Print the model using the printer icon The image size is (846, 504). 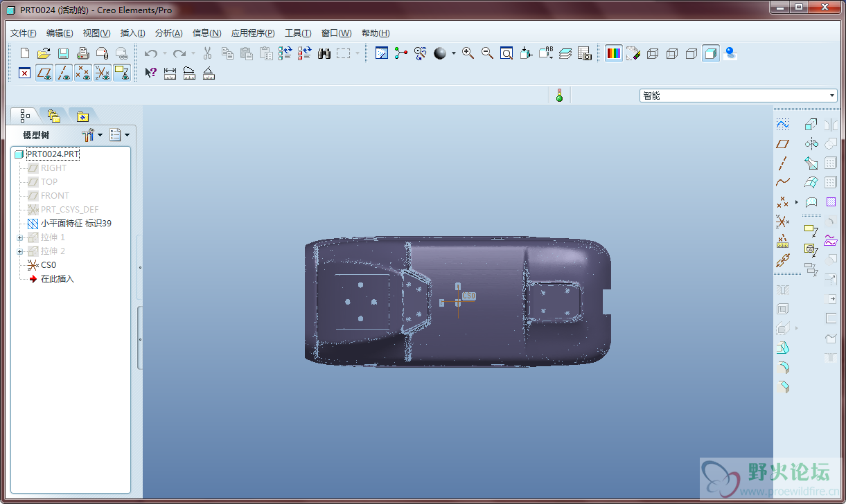(82, 53)
